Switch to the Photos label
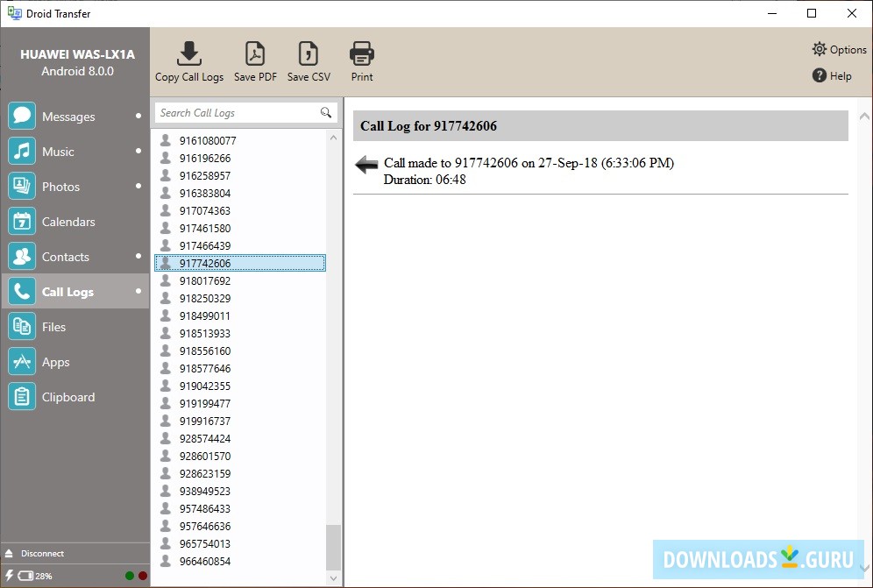 pos(60,187)
